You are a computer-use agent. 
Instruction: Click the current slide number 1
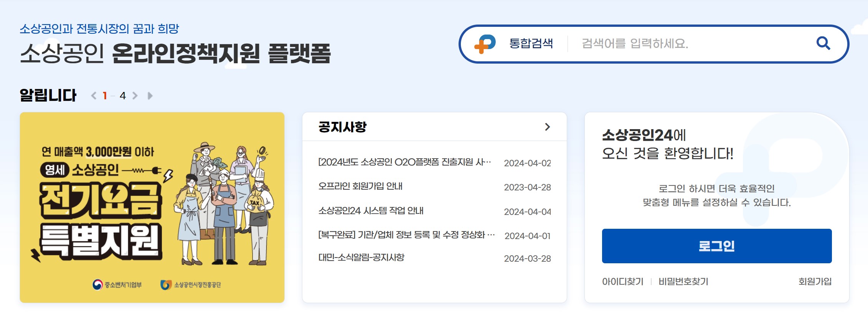coord(105,96)
